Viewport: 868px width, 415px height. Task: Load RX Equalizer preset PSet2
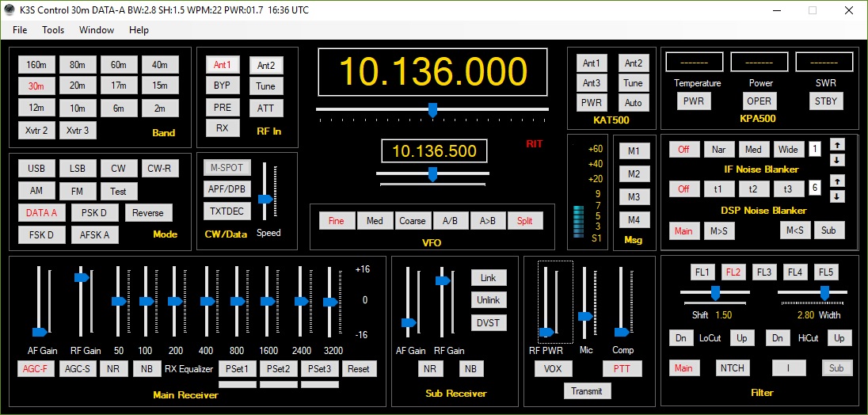click(279, 368)
